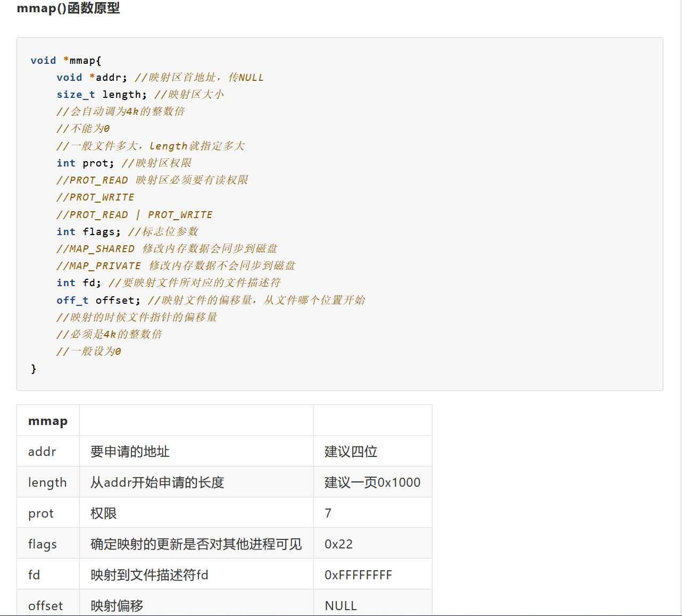
Task: Click the '//MAP_PRIVATE' comment line
Action: point(99,265)
